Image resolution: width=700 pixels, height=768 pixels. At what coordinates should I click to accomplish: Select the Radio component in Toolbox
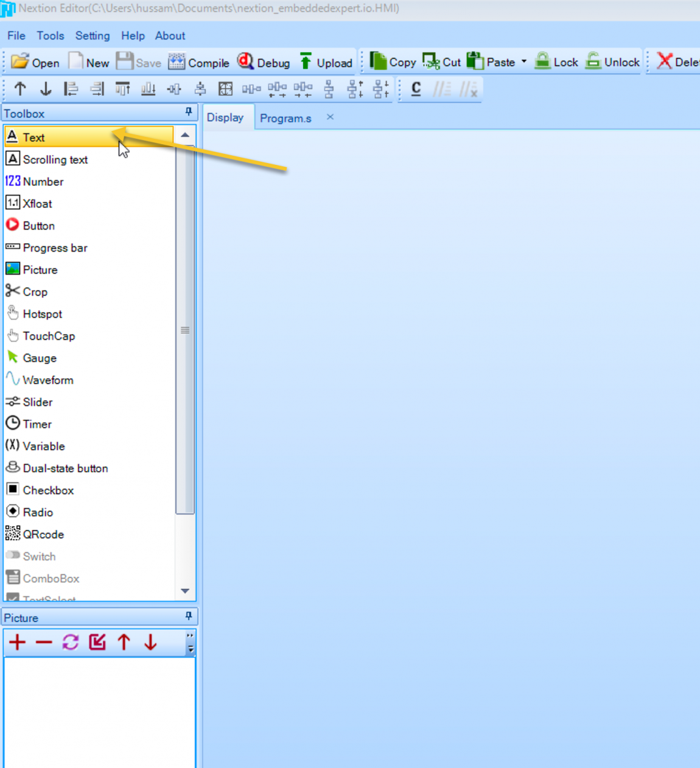coord(37,512)
